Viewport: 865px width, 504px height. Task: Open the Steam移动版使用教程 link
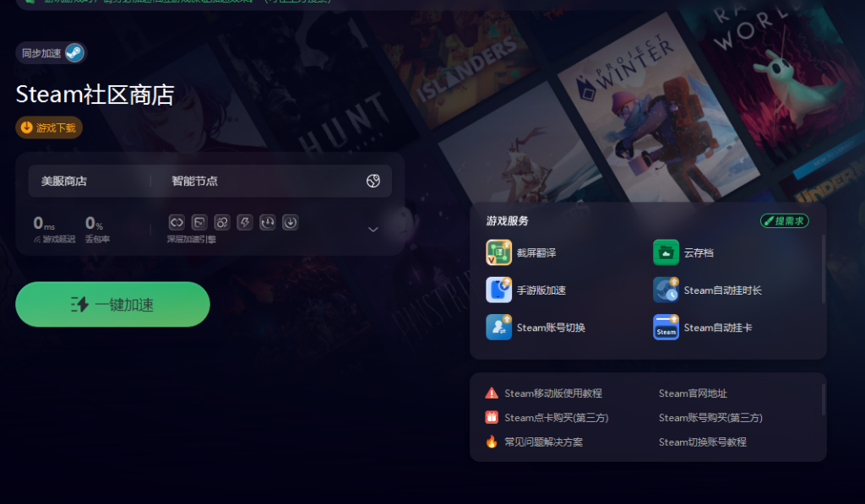[553, 393]
